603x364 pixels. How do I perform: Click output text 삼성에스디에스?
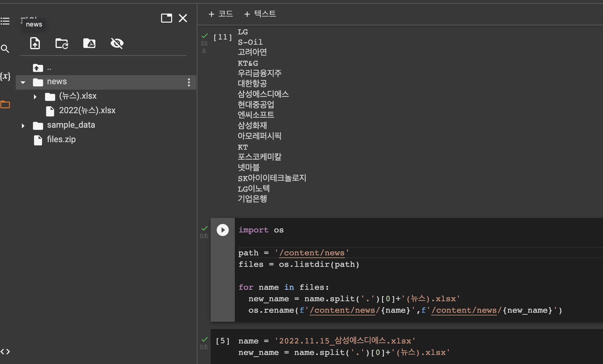pos(263,94)
